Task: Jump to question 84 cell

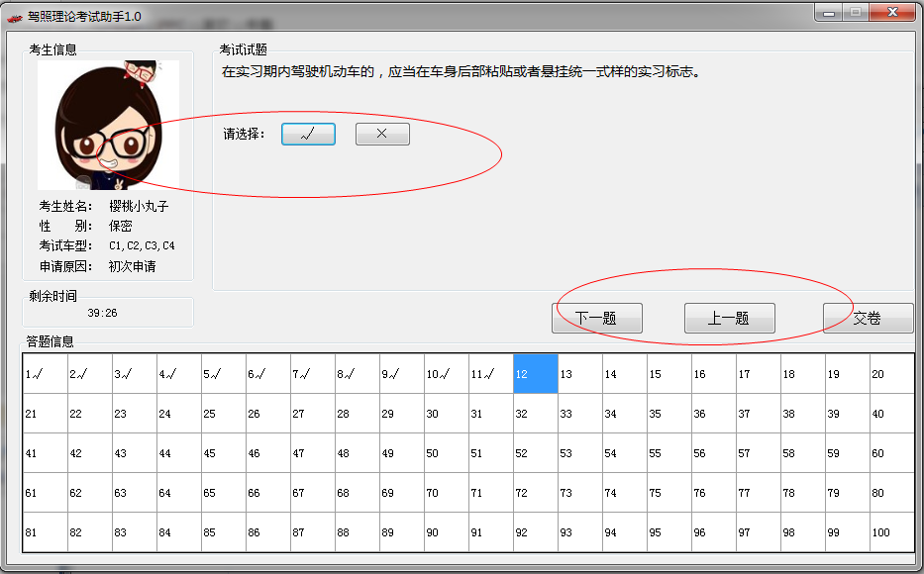Action: coord(179,532)
